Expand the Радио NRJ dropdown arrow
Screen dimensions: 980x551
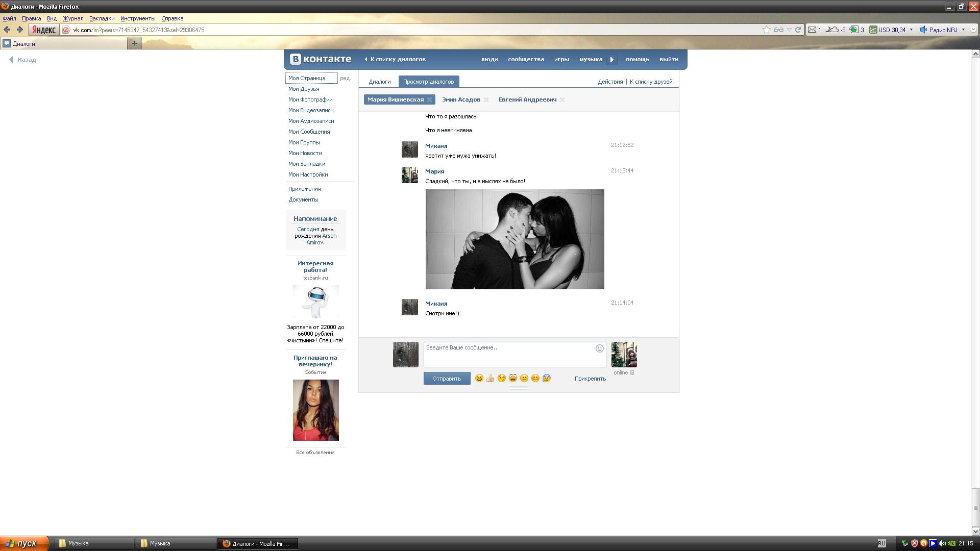tap(963, 30)
